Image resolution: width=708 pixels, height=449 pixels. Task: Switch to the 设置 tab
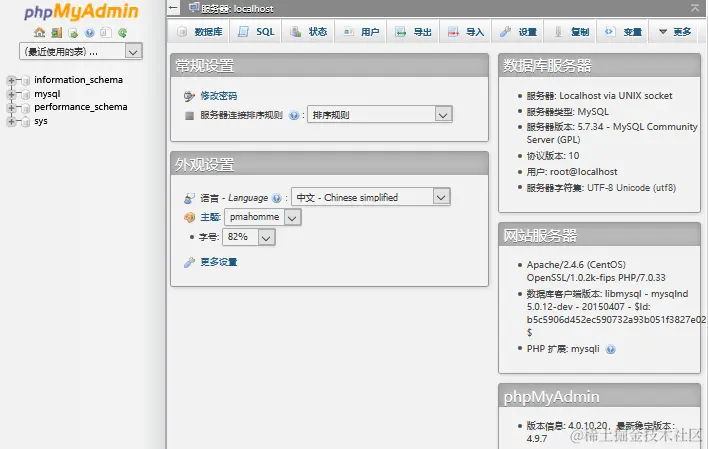click(x=517, y=32)
